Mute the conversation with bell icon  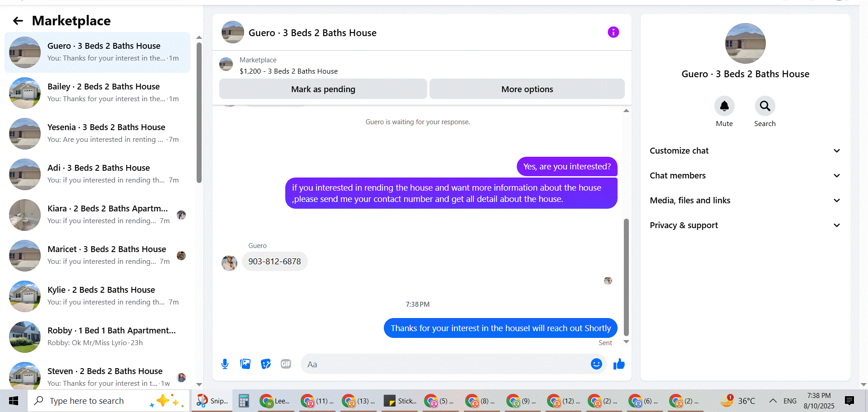click(724, 106)
